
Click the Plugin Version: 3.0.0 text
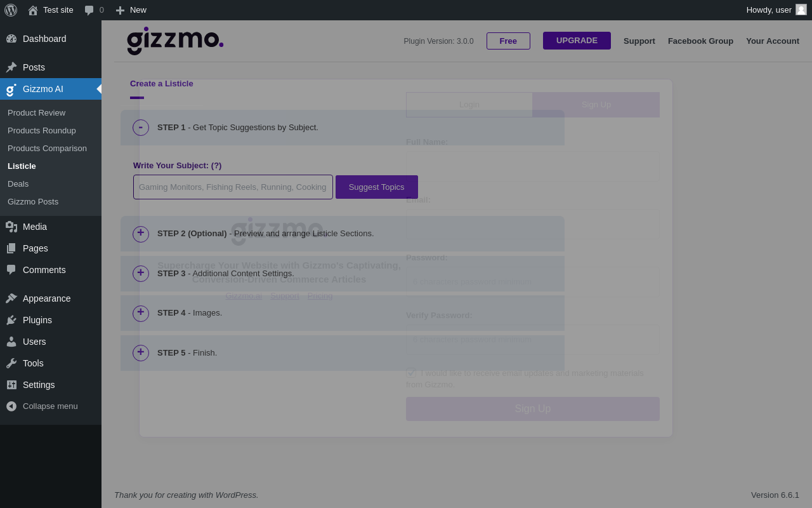pos(438,41)
